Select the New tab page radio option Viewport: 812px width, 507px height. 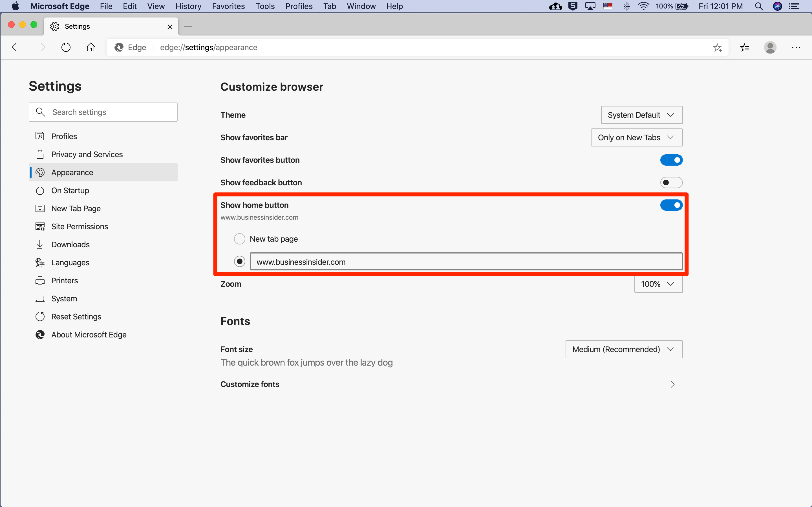(x=240, y=239)
